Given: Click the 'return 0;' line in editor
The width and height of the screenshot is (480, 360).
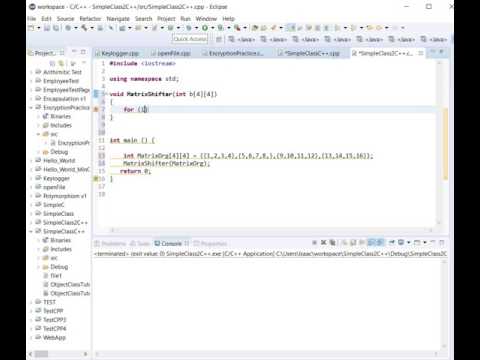Looking at the screenshot, I should (135, 171).
